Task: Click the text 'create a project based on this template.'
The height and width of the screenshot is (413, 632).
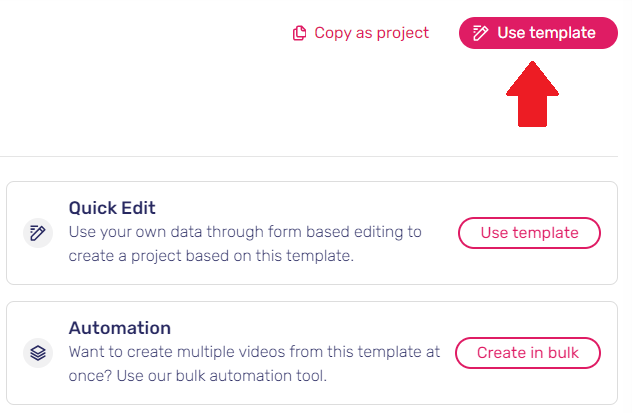Action: [211, 256]
